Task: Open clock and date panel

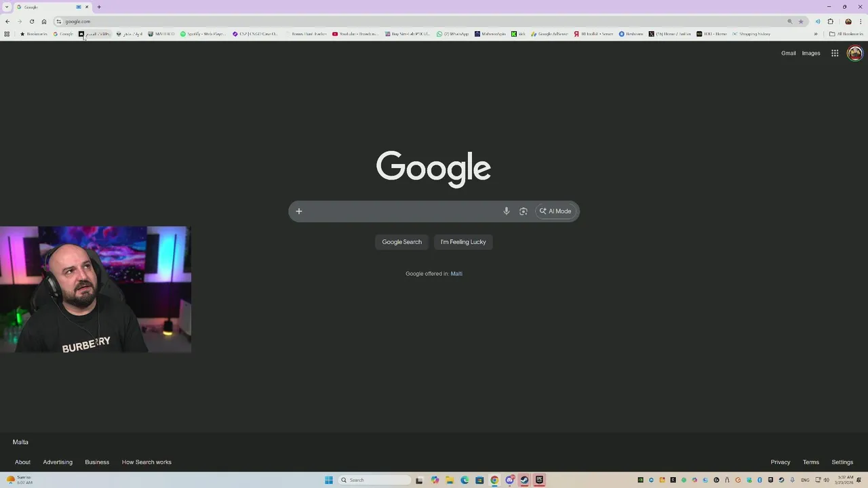Action: [845, 480]
